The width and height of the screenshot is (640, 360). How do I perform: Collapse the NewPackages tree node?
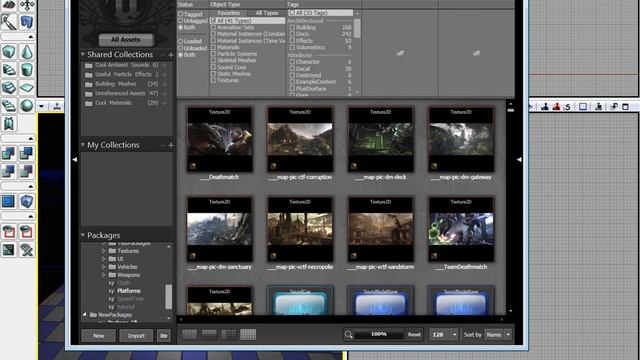click(x=85, y=315)
